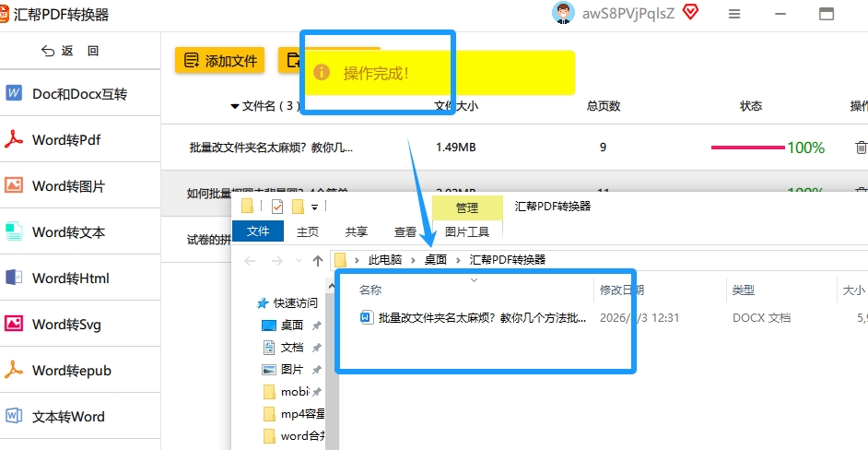
Task: Open the mobi folder in navigation
Action: tap(293, 392)
